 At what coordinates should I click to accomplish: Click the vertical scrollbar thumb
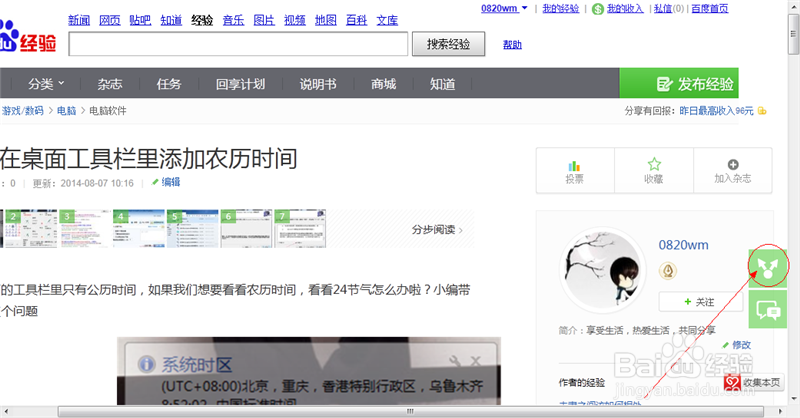[x=793, y=34]
